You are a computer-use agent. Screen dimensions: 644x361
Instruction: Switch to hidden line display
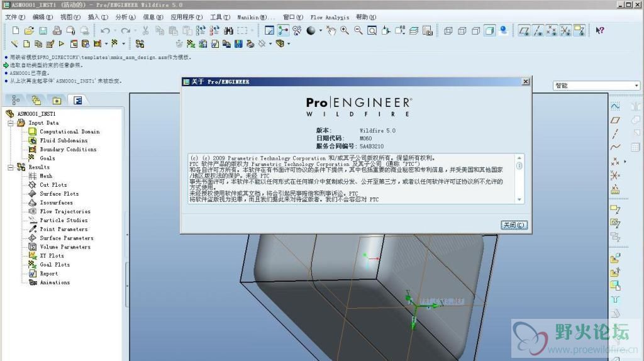(462, 30)
